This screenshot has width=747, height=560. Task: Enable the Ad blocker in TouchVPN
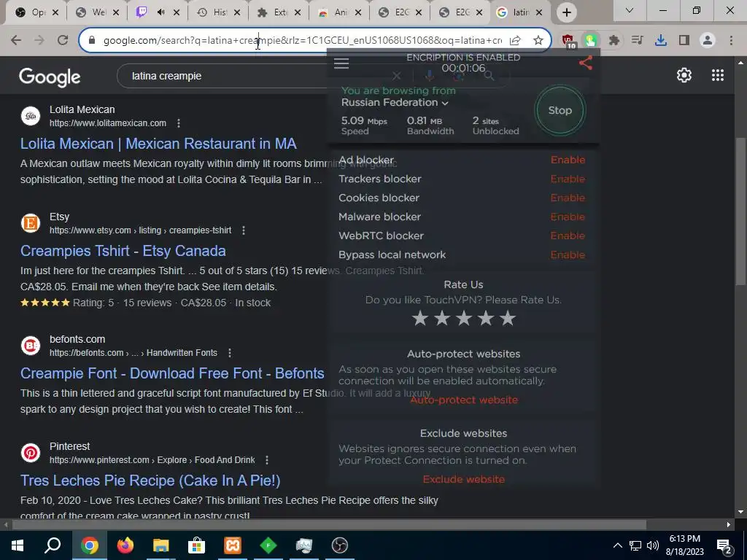pyautogui.click(x=568, y=160)
